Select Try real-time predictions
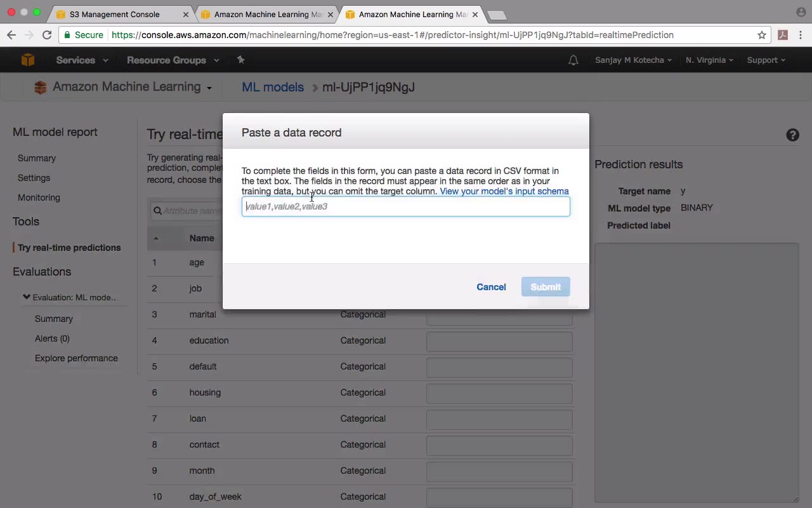 69,248
